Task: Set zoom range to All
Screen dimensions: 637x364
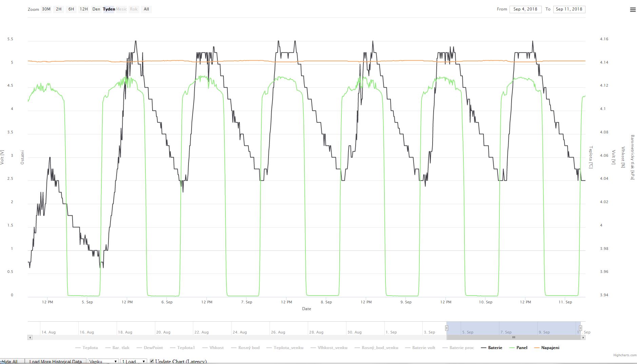Action: click(x=146, y=9)
